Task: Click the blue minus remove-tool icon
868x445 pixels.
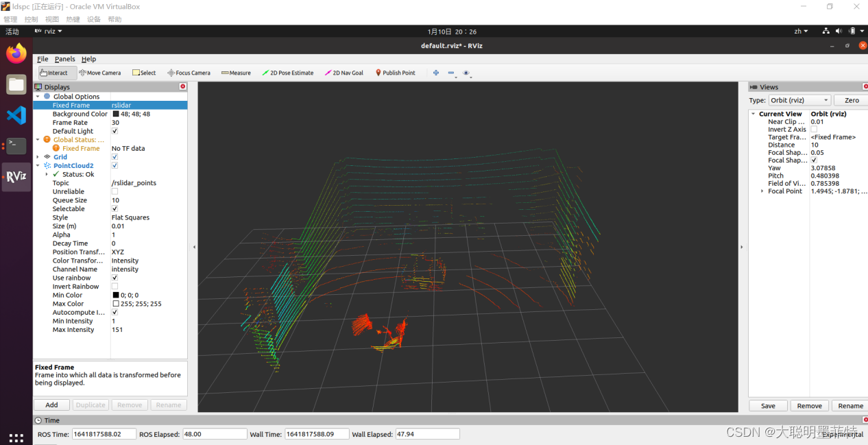Action: click(x=451, y=73)
